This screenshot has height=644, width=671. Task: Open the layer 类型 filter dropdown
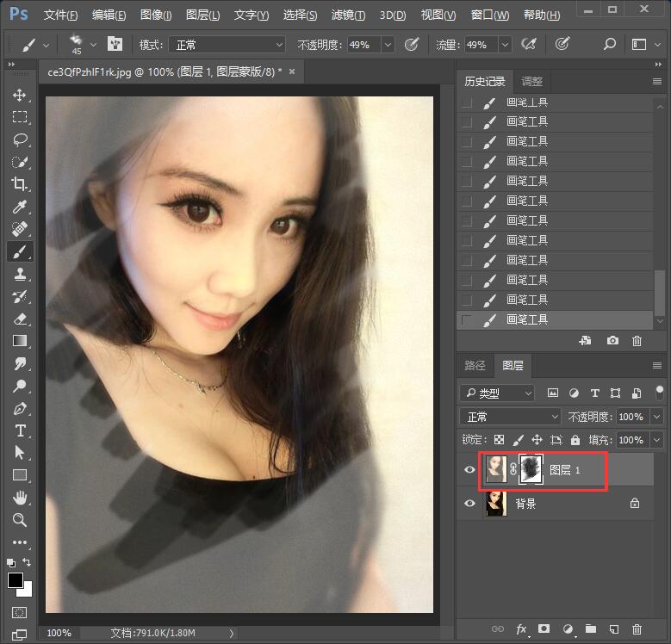click(x=497, y=393)
